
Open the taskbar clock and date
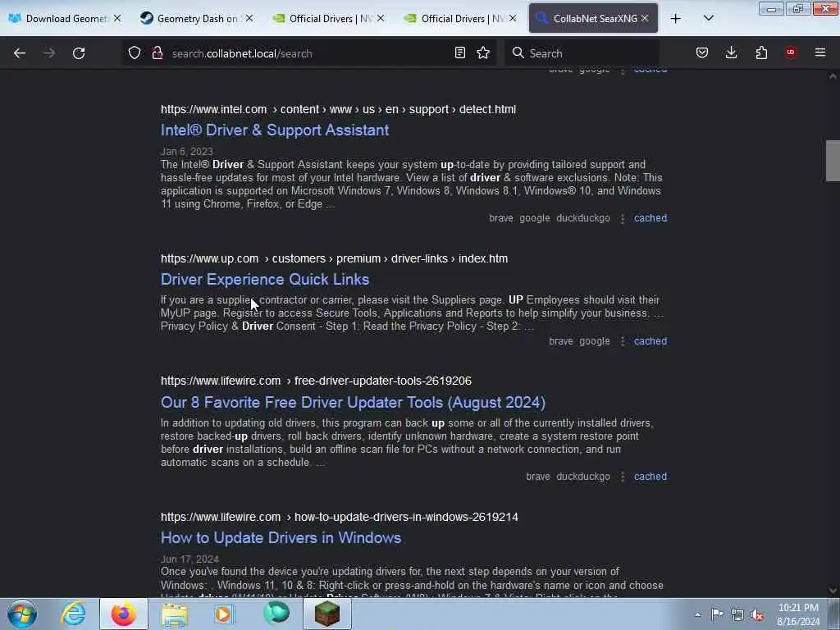click(798, 614)
